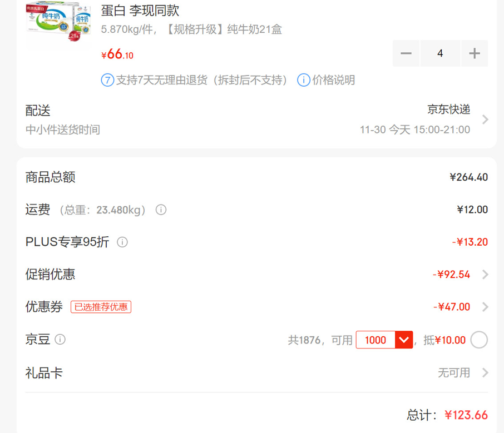Click the 已选推荐优惠 coupon tag
The image size is (504, 433).
[101, 307]
